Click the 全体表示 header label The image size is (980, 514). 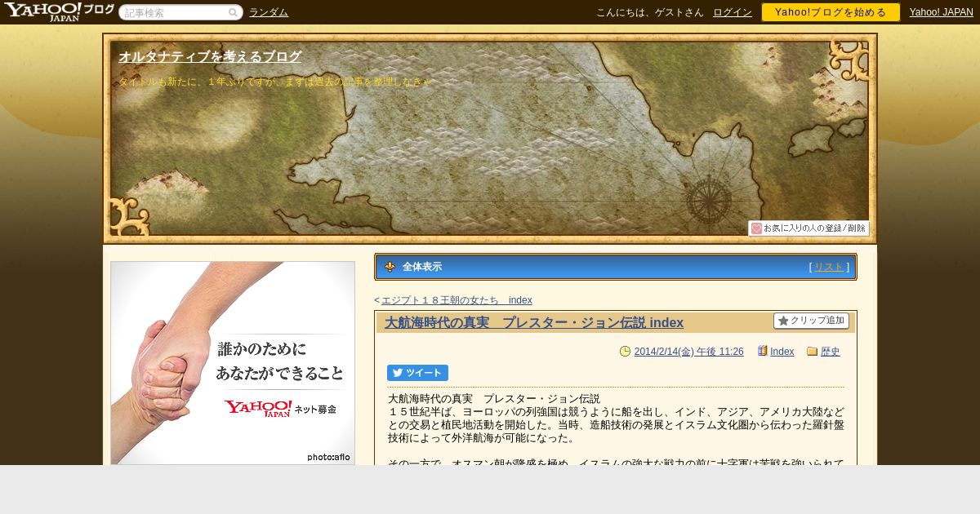point(422,267)
